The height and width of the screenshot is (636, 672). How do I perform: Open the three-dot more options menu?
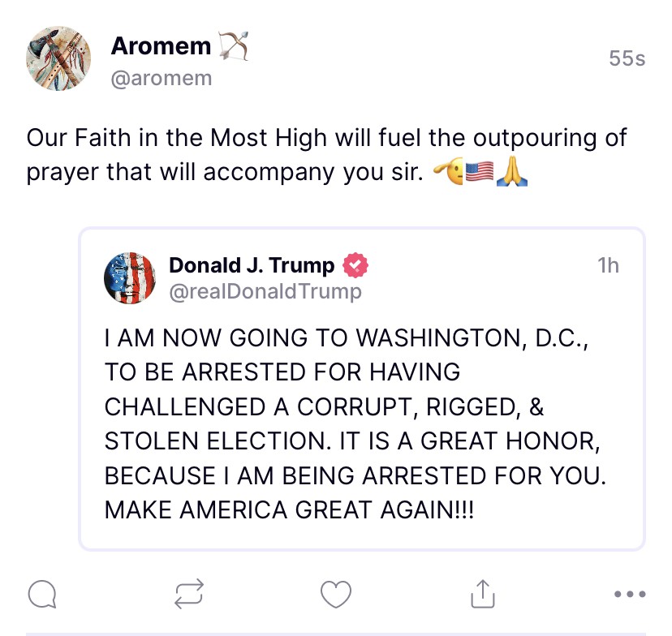click(x=630, y=595)
